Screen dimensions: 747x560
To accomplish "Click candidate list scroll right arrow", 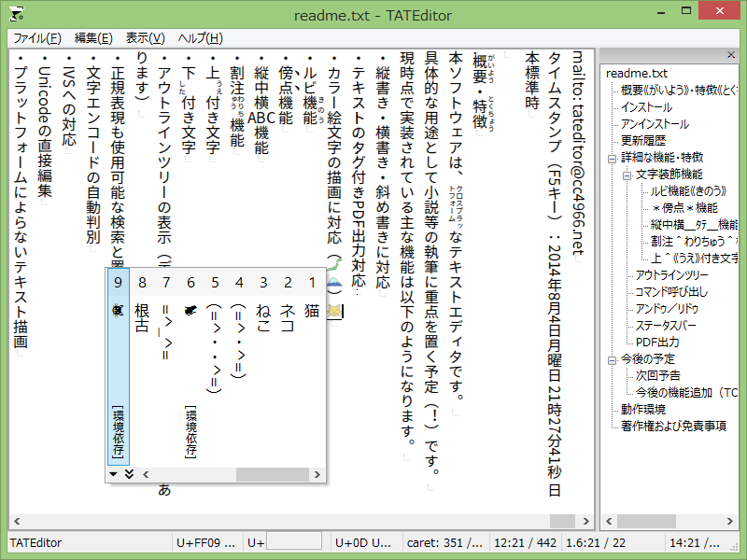I will [x=317, y=474].
